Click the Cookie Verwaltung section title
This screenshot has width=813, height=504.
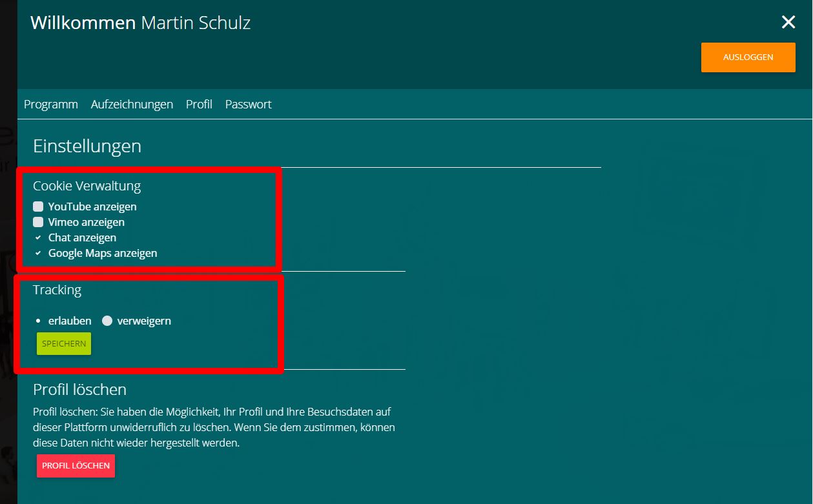click(87, 186)
